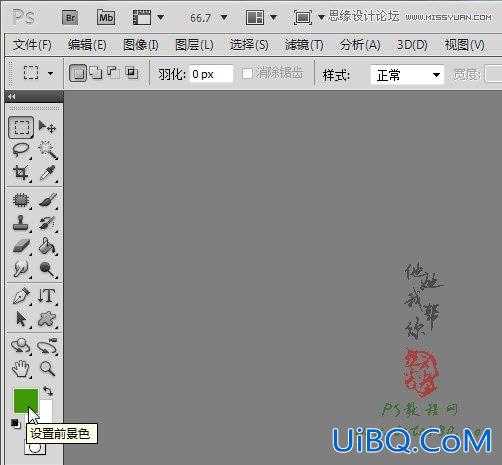Swap foreground and background colors
This screenshot has height=465, width=502.
(x=48, y=391)
